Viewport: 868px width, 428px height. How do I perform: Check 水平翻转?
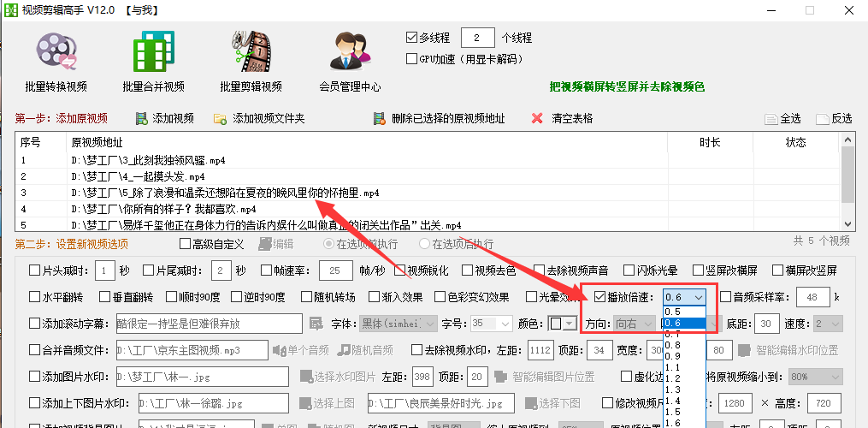coord(33,297)
